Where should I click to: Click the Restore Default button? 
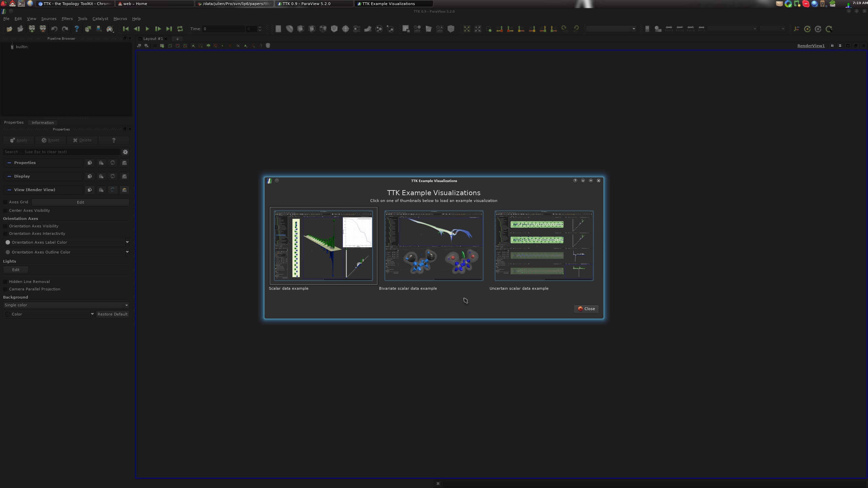point(112,314)
